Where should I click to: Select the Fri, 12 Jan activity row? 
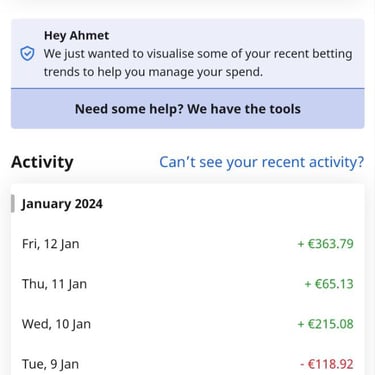188,244
